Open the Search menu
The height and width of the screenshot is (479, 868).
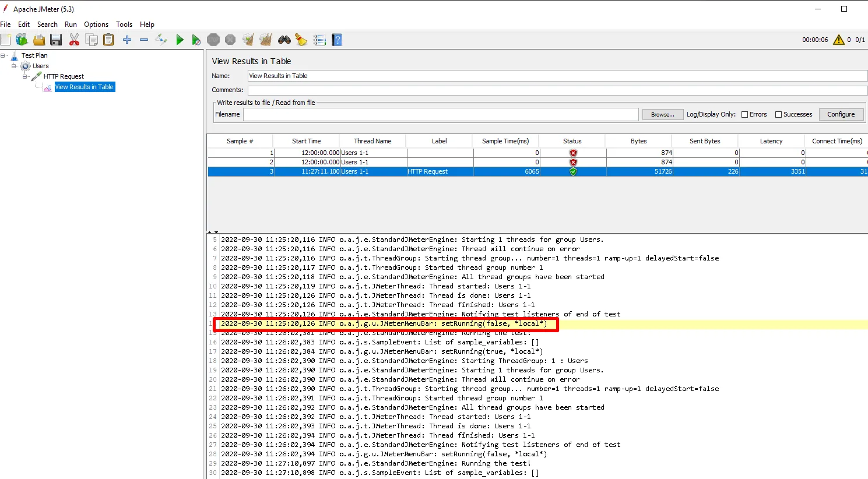pyautogui.click(x=47, y=24)
